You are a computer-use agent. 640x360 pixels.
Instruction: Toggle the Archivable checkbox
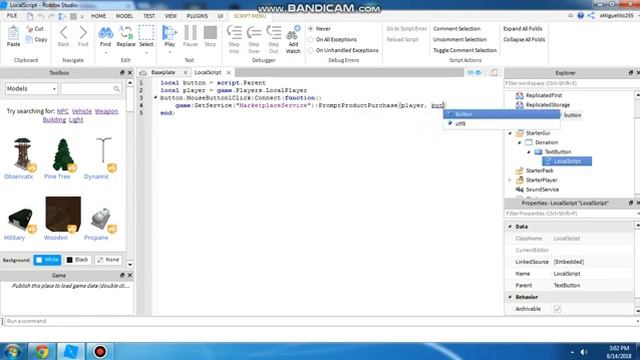[557, 309]
